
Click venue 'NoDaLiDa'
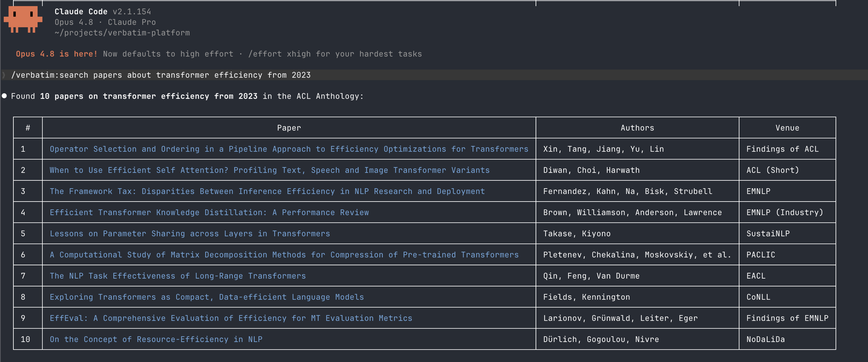pyautogui.click(x=766, y=339)
